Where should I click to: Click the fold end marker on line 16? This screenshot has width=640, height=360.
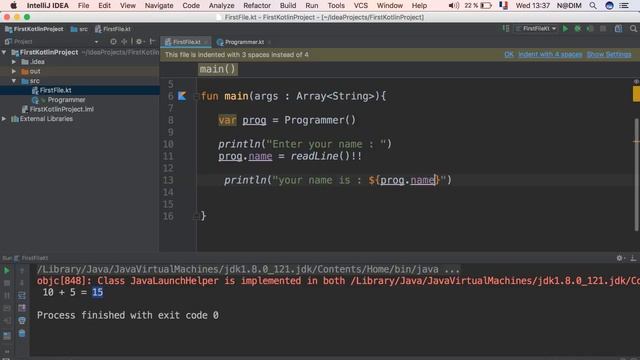[x=196, y=216]
